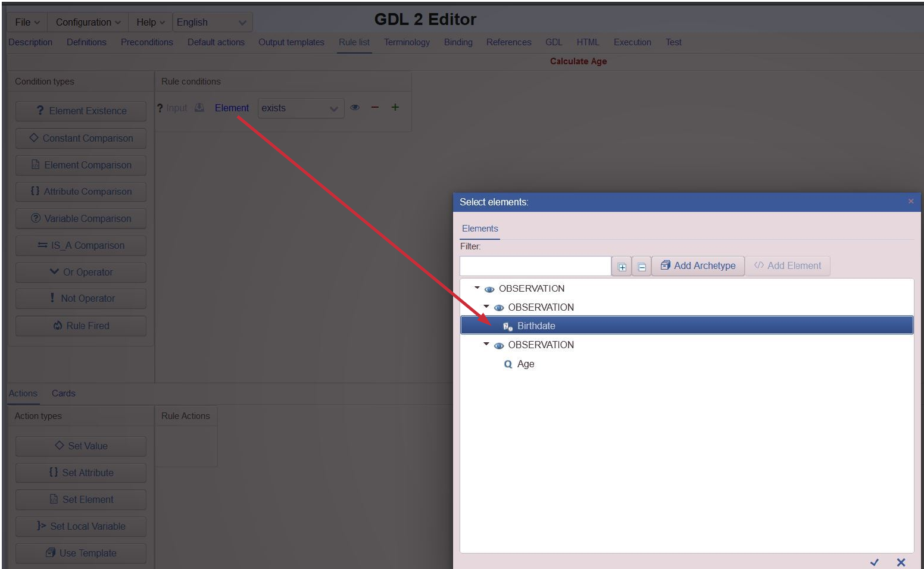Open the Configuration menu
The width and height of the screenshot is (924, 569).
87,22
